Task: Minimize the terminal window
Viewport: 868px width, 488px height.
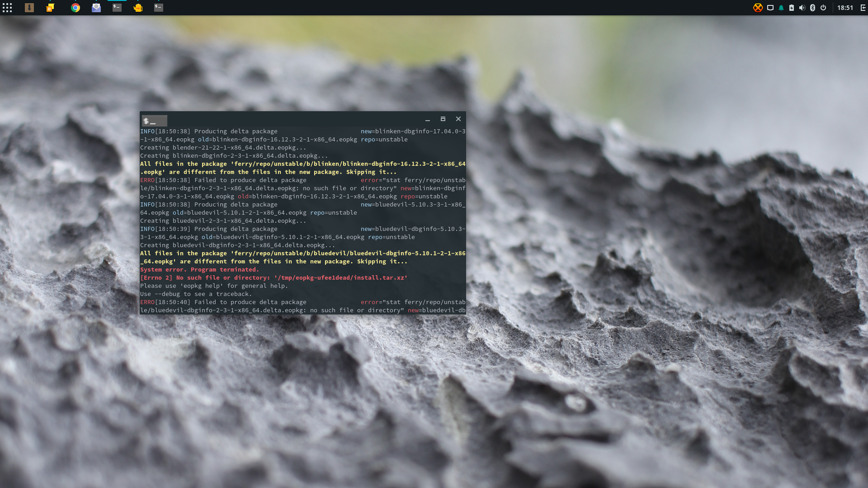Action: 428,119
